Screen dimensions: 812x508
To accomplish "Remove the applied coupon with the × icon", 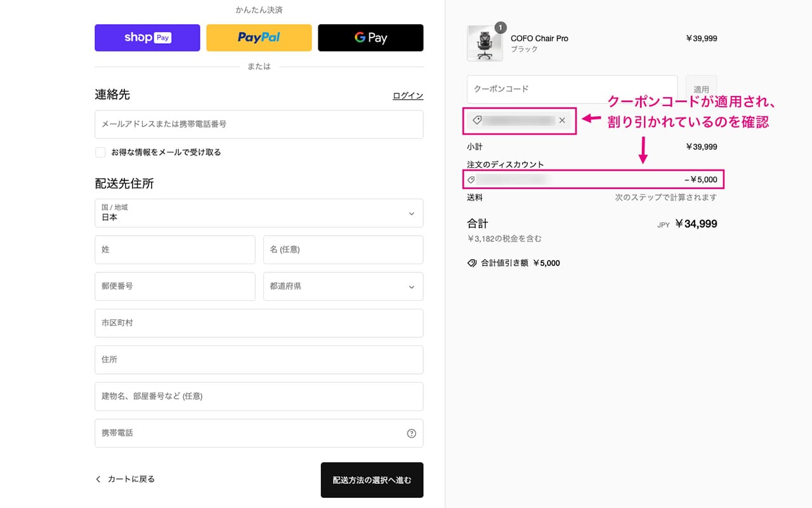I will click(561, 120).
